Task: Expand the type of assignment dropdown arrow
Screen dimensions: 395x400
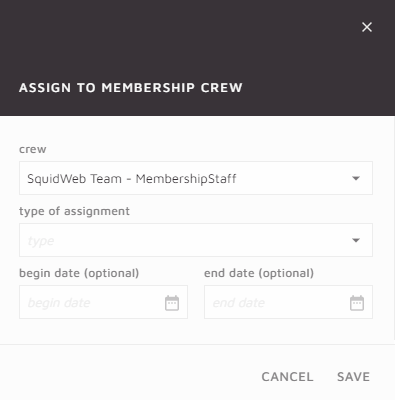Action: click(356, 240)
